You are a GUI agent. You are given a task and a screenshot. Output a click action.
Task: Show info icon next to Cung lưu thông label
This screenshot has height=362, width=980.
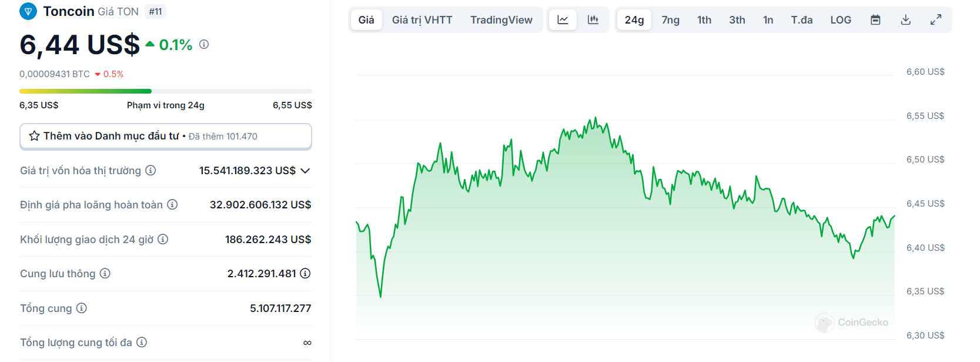coord(105,273)
